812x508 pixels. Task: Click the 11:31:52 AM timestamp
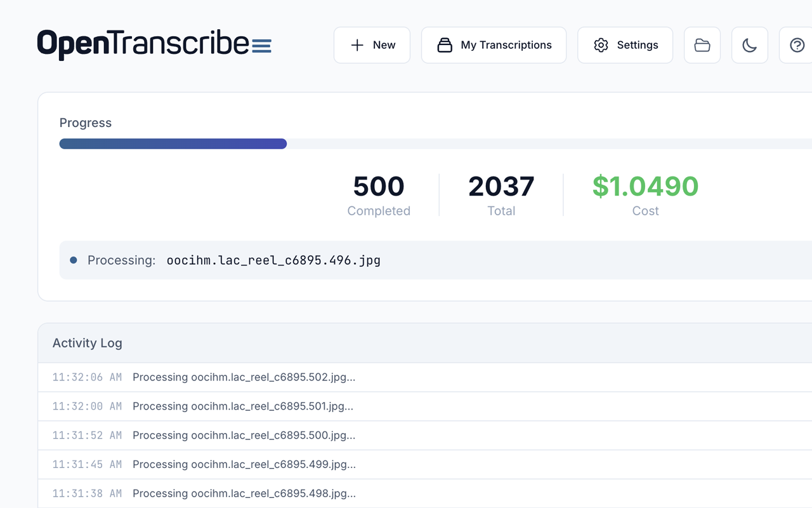pyautogui.click(x=87, y=436)
